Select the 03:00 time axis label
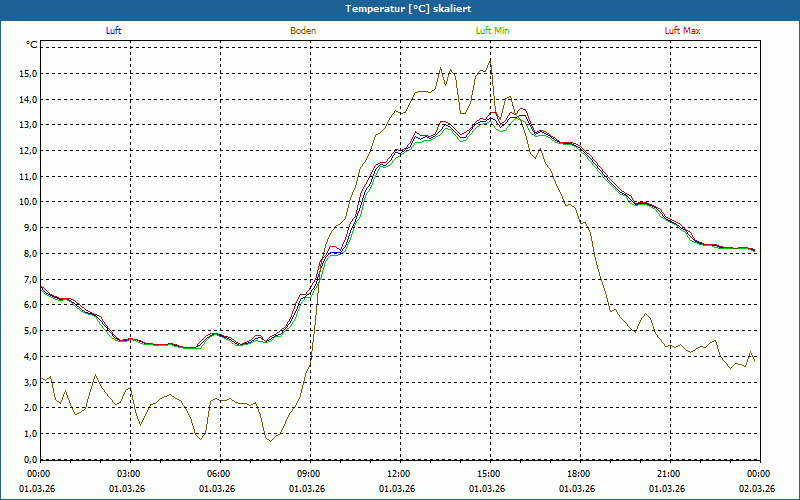Image resolution: width=800 pixels, height=500 pixels. click(x=128, y=474)
